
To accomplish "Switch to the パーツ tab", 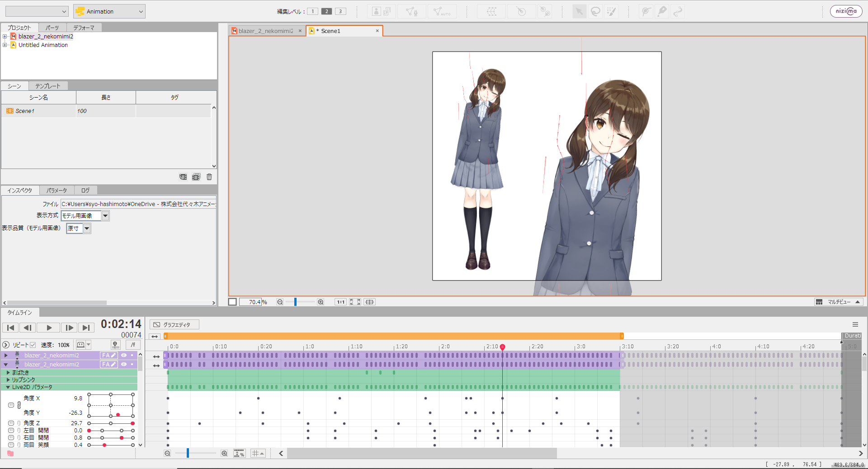I will [x=52, y=28].
